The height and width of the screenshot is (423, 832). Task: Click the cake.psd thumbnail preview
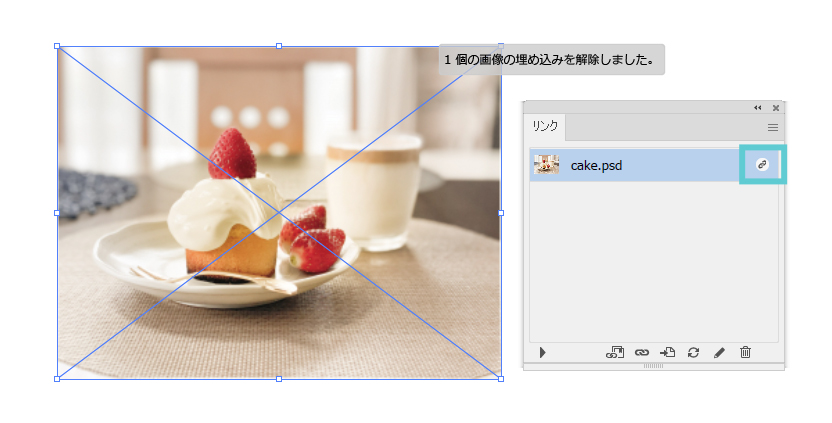(x=547, y=165)
